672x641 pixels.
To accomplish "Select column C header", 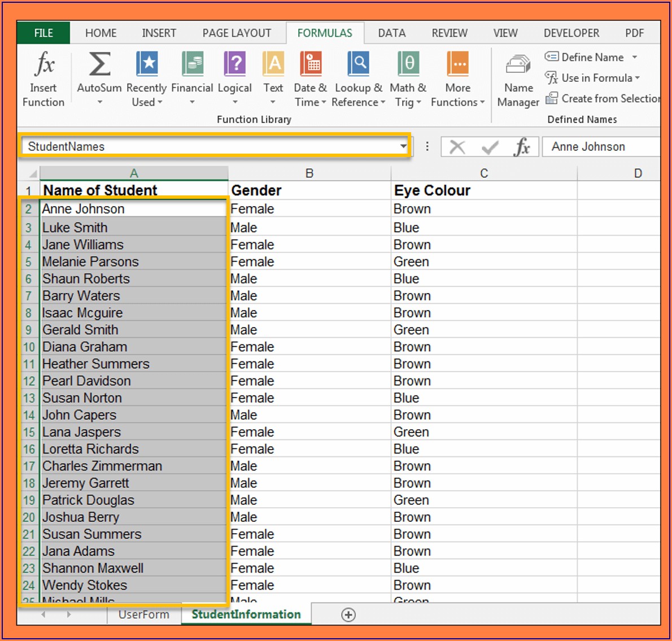I will tap(484, 173).
